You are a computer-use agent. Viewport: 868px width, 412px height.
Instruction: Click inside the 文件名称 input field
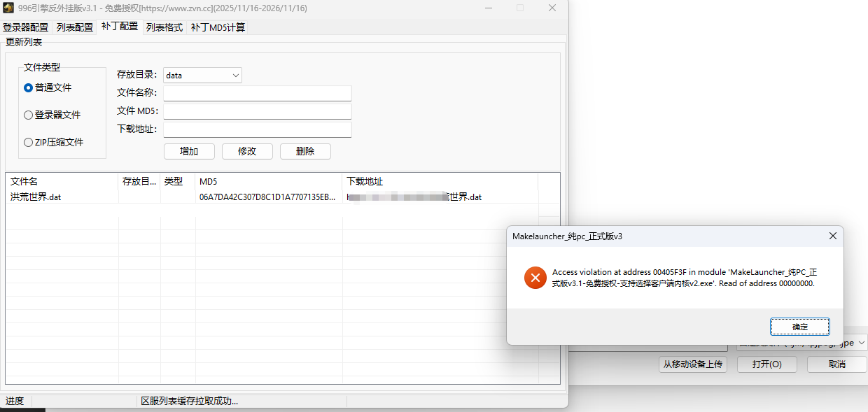(x=257, y=93)
